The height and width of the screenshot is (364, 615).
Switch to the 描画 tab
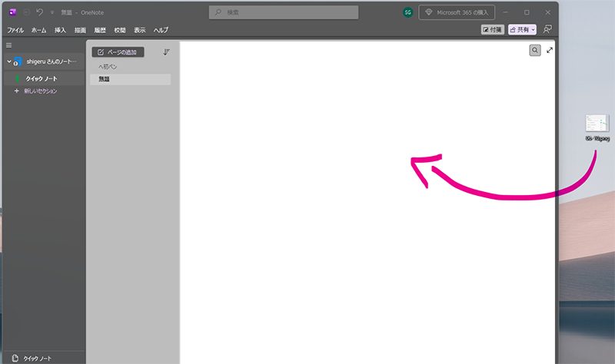coord(80,30)
